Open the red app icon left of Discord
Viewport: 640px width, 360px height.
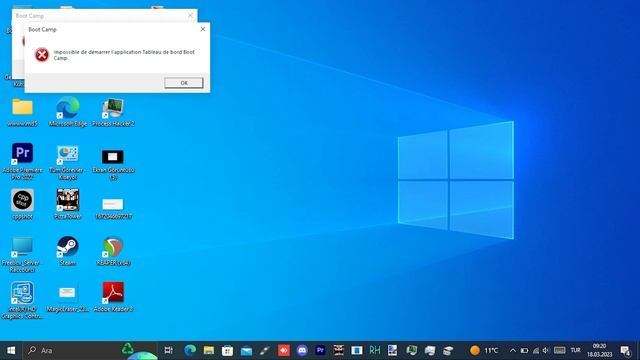(283, 350)
